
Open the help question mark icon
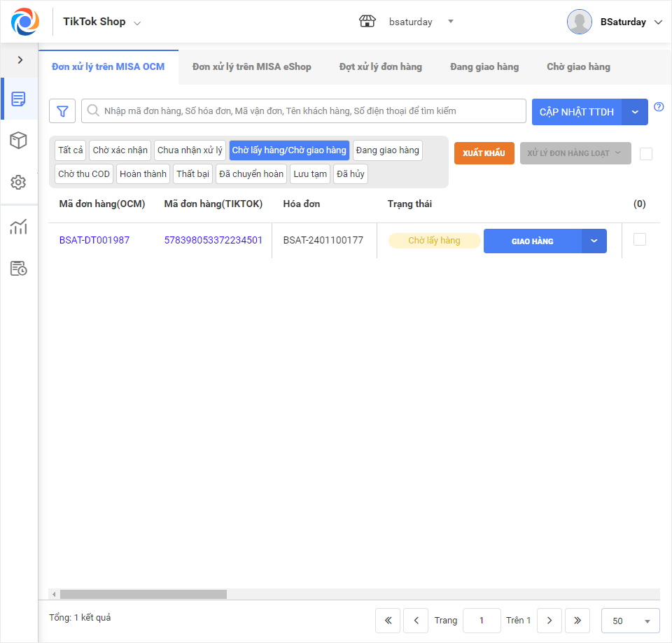tap(659, 106)
